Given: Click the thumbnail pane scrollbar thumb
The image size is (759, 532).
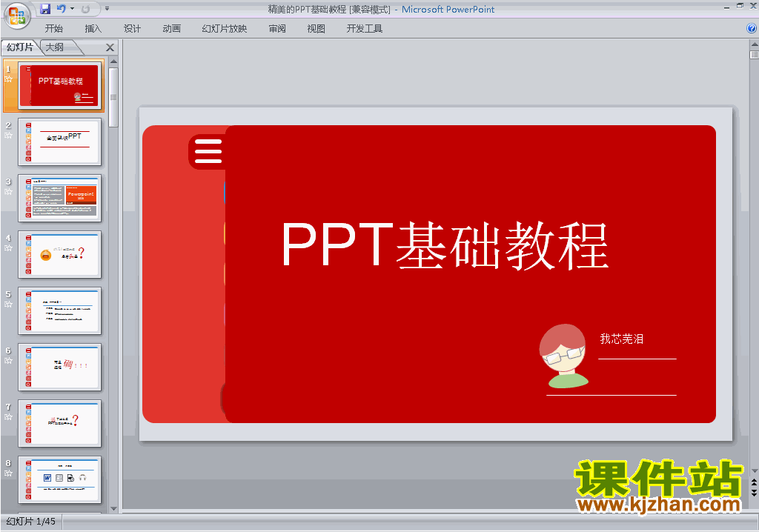Looking at the screenshot, I should click(x=113, y=97).
